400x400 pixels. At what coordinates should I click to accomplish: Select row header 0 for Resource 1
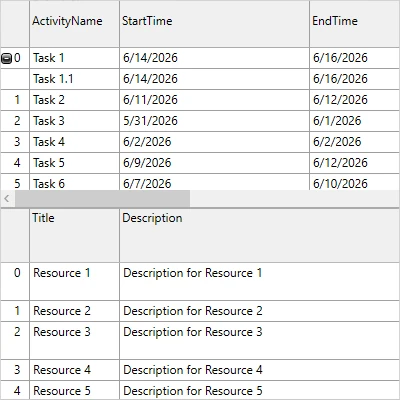click(15, 281)
